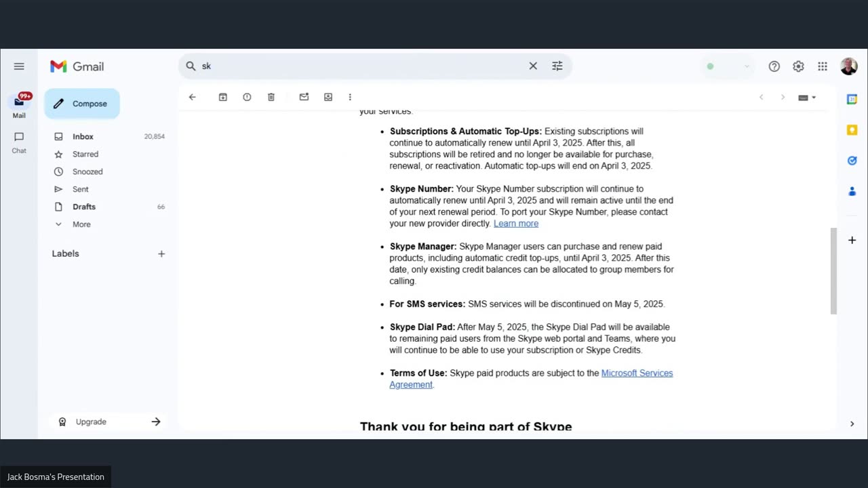Move email to a folder icon
The width and height of the screenshot is (868, 488).
click(328, 97)
